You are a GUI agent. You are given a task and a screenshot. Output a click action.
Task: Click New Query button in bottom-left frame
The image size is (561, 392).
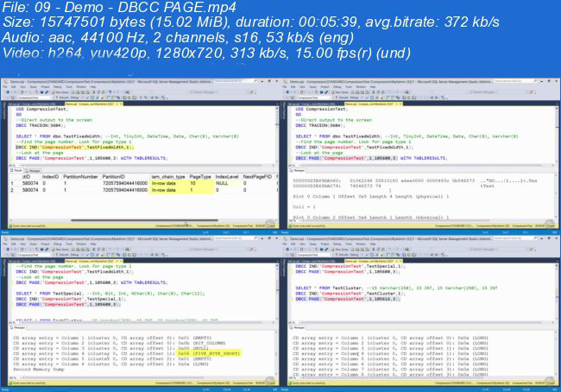coord(60,250)
